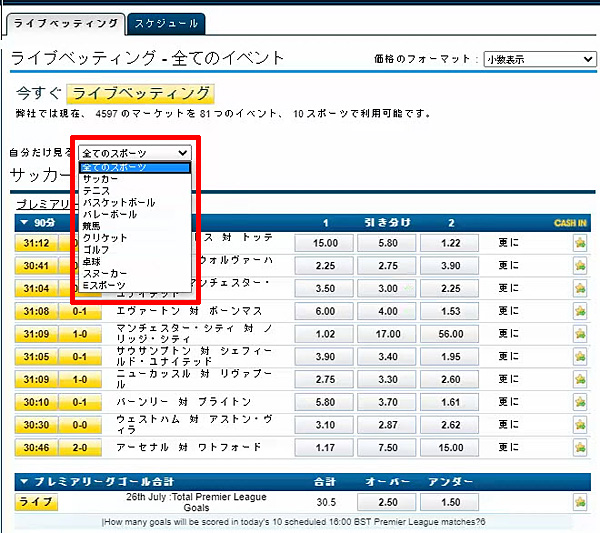Select スヌーカー from the sports list
This screenshot has width=600, height=533.
(135, 274)
